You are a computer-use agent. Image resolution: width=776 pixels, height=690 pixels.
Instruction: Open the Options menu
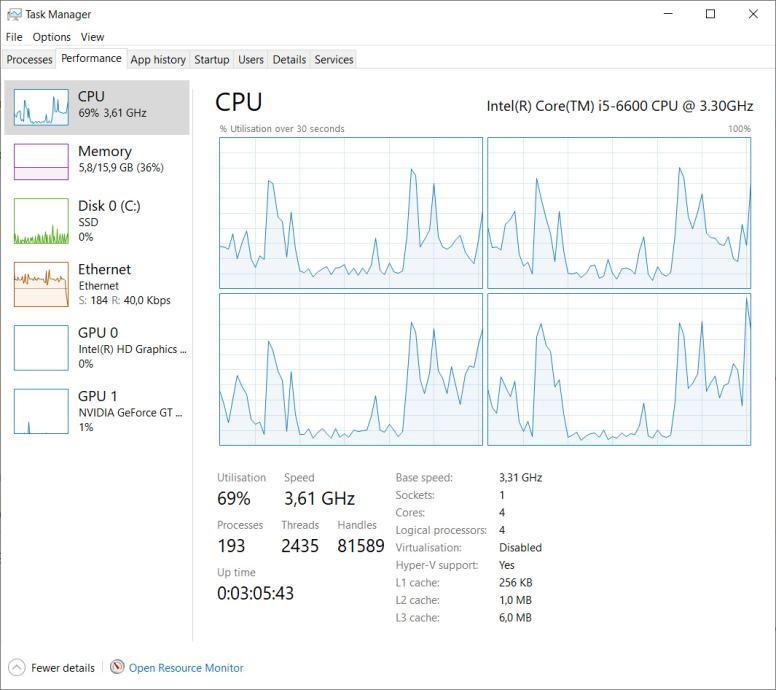pos(52,37)
